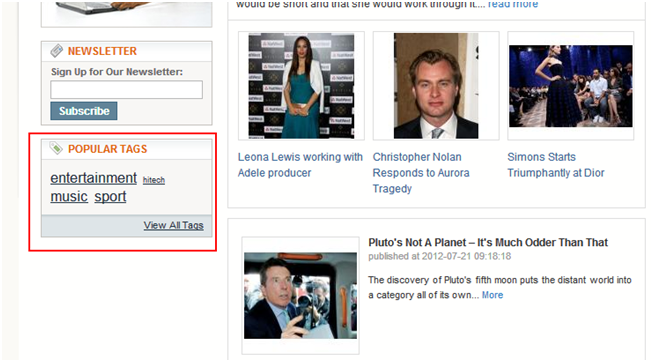Open 'Christopher Nolan Responds to Aurora Tragedy' link
The image size is (653, 362).
[421, 173]
